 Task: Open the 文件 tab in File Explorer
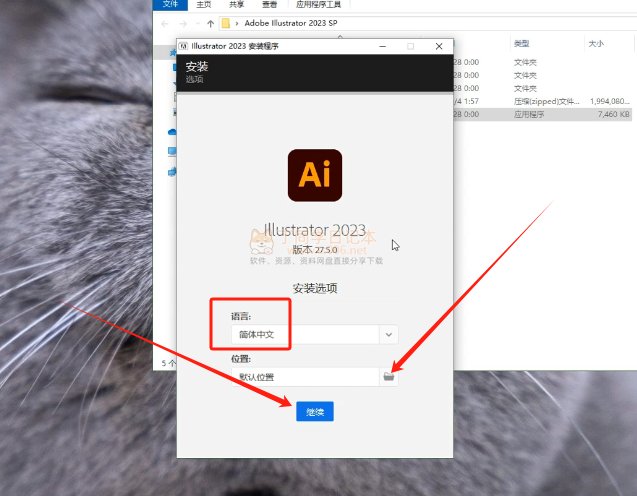coord(170,4)
